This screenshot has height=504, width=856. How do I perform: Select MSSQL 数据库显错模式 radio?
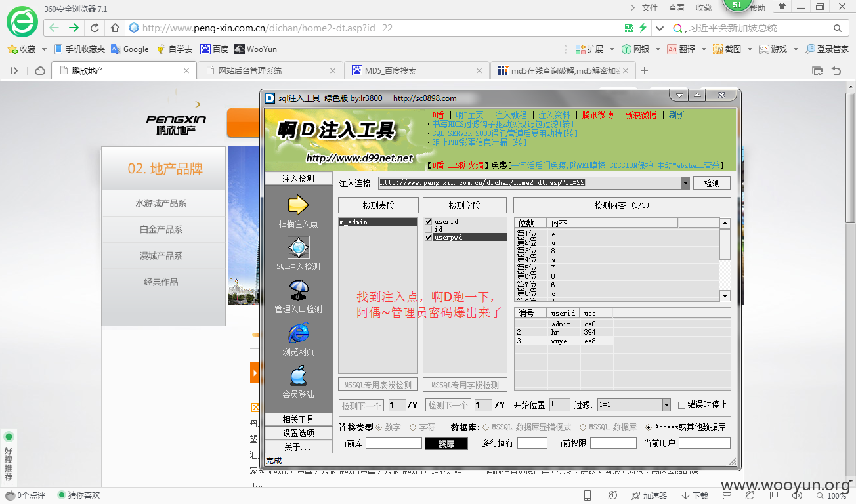coord(486,427)
